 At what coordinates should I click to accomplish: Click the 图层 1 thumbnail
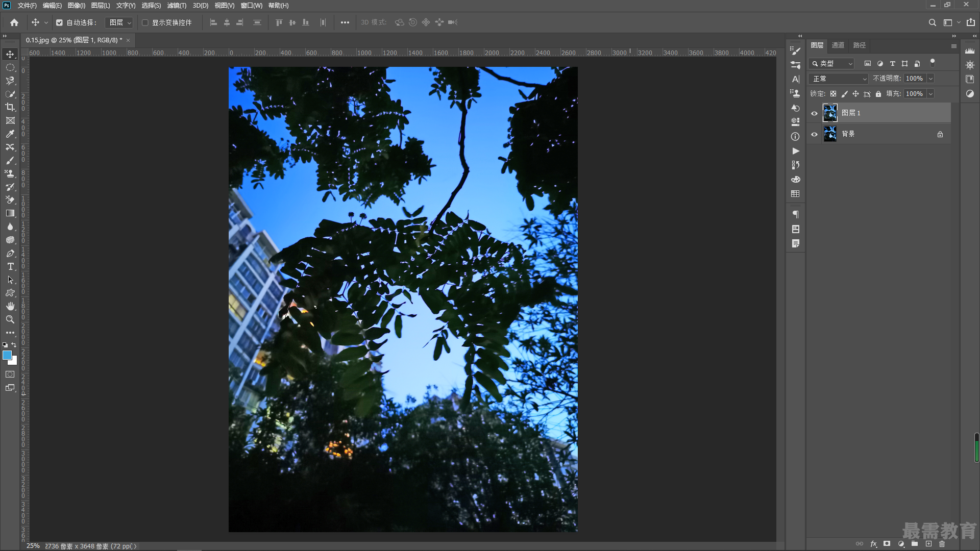830,113
